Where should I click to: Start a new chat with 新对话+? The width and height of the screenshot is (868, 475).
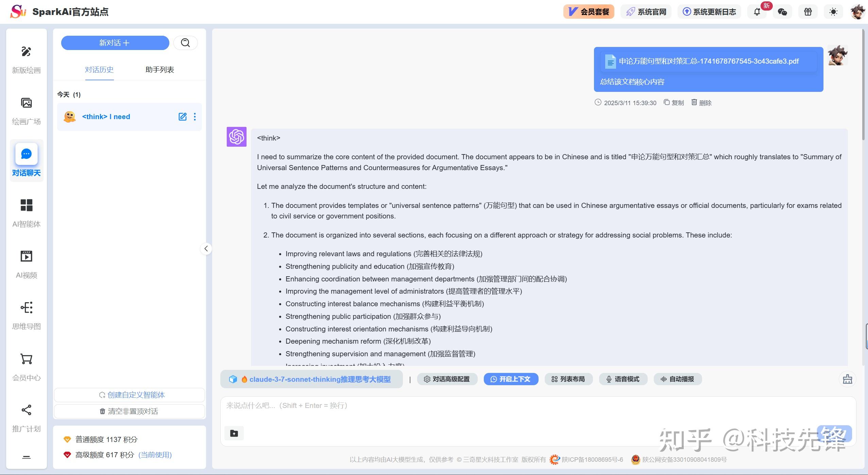point(115,43)
